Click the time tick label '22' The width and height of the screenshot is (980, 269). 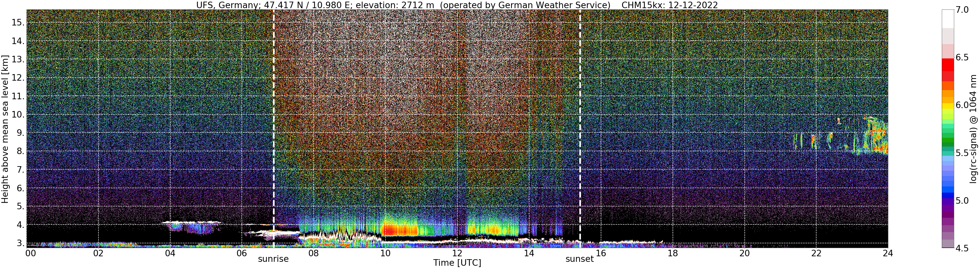pos(816,253)
